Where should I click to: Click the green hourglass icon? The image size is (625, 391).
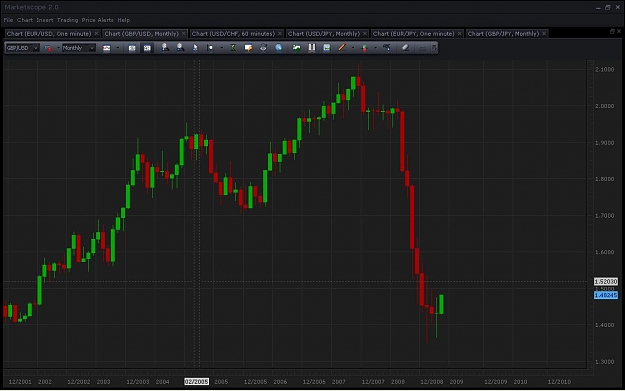click(x=233, y=48)
